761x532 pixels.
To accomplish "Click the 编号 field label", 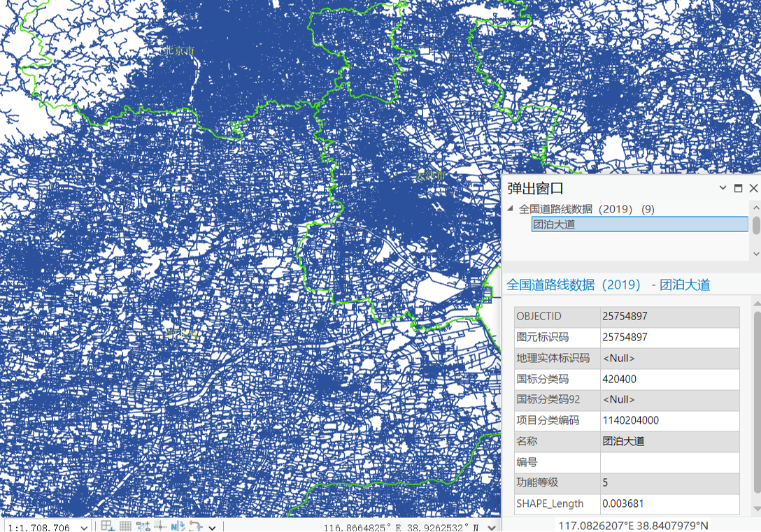I will (x=527, y=462).
